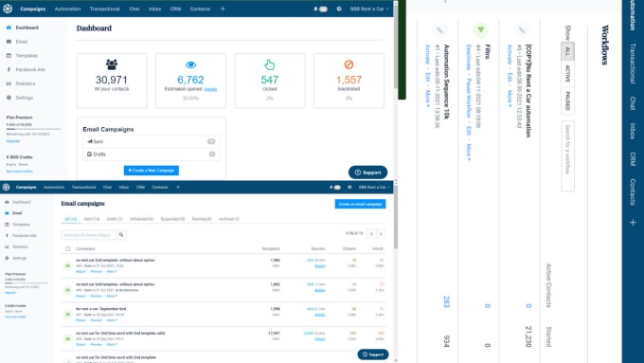Open the More dropdown of the Filtro workflow
644x363 pixels.
tap(469, 151)
